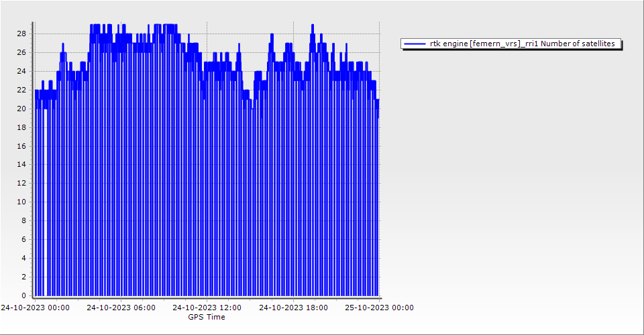Click the y-axis label 4
644x335 pixels.
pyautogui.click(x=23, y=258)
